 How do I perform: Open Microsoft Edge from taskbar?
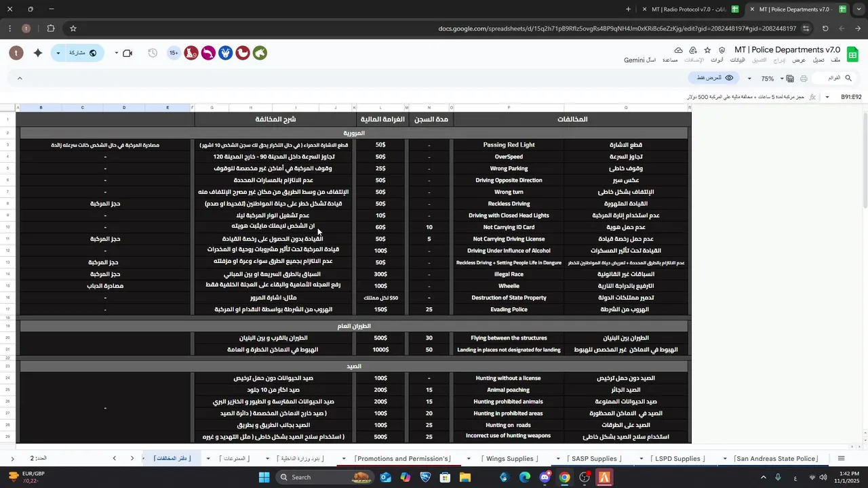tap(525, 477)
